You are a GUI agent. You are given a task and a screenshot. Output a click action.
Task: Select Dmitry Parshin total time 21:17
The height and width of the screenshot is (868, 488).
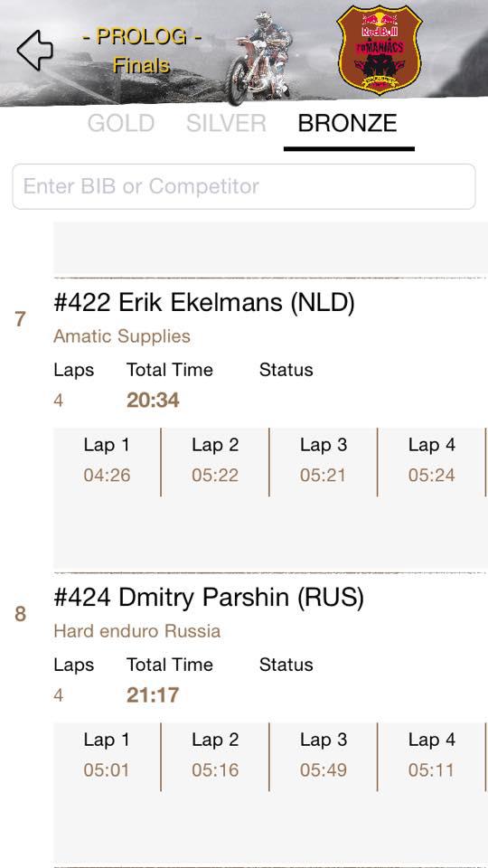pos(153,695)
